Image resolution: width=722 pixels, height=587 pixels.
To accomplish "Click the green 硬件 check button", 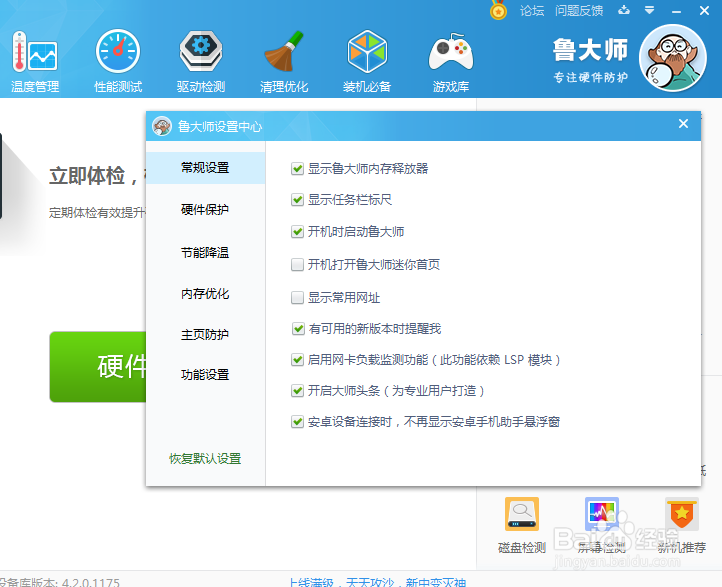I will 98,366.
